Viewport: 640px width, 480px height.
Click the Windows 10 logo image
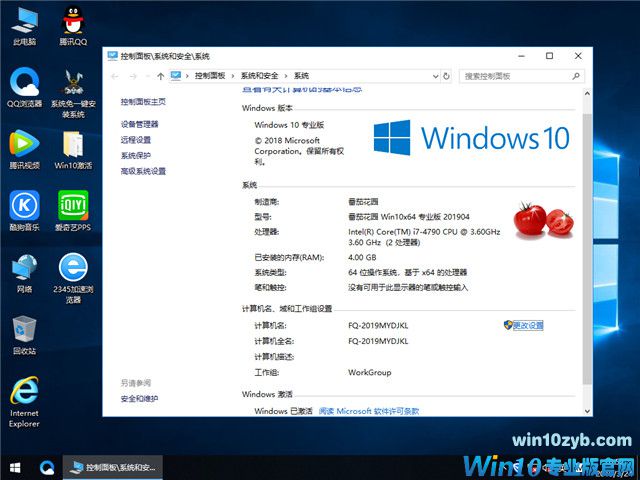472,138
